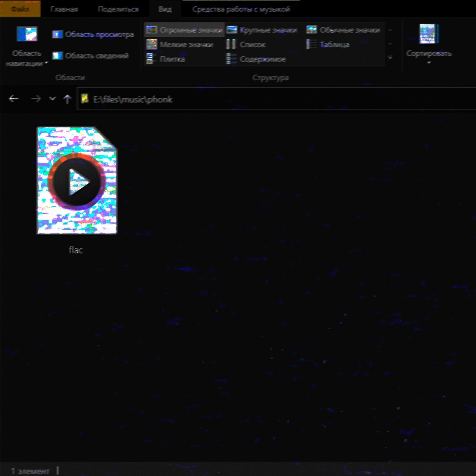Switch to the Главная ribbon tab
476x476 pixels.
pyautogui.click(x=64, y=9)
